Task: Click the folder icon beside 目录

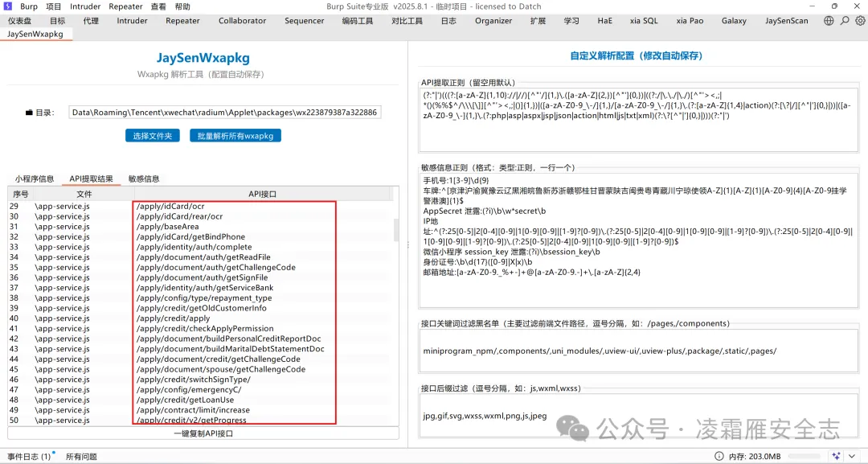Action: pyautogui.click(x=29, y=113)
